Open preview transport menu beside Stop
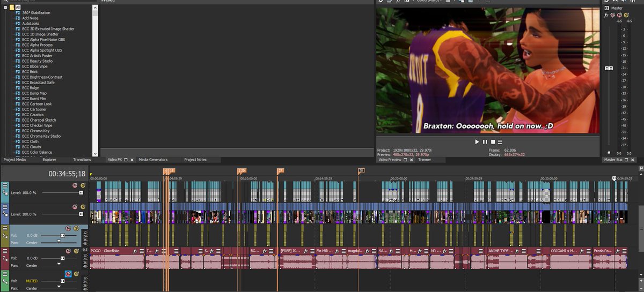Viewport: 644px width, 292px height. [500, 141]
